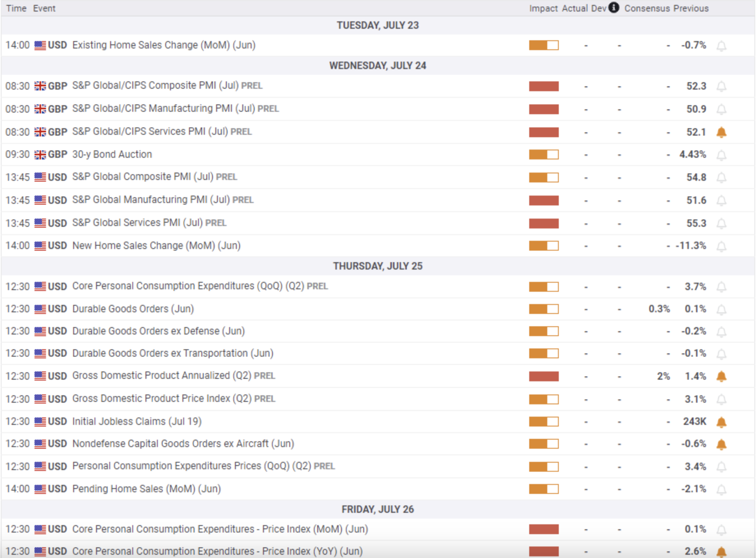756x558 pixels.
Task: Click US flag on Pending Home Sales row
Action: 40,489
